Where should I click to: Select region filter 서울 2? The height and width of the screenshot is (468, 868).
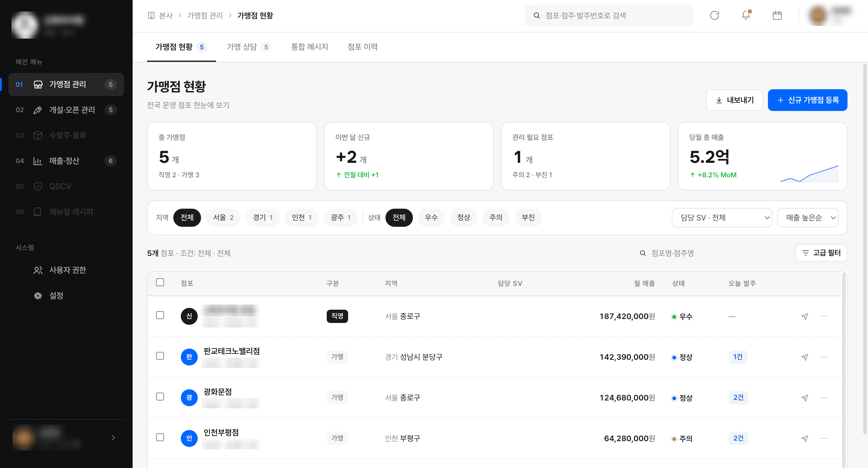[x=223, y=218]
